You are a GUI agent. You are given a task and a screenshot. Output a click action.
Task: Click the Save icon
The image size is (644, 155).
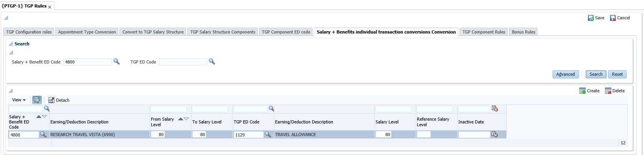[591, 18]
